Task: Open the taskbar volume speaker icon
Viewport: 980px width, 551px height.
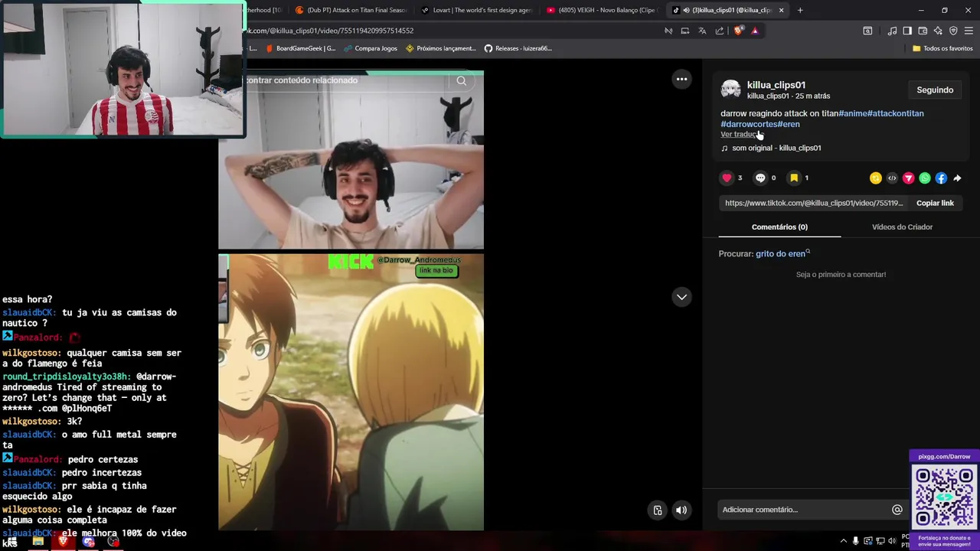Action: click(x=890, y=541)
